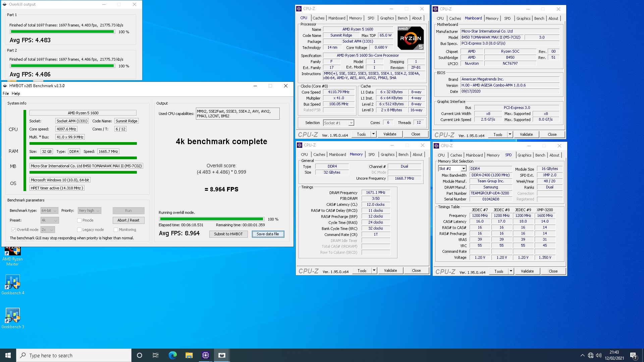
Task: Open Slot #2 memory slot dropdown
Action: pos(452,169)
